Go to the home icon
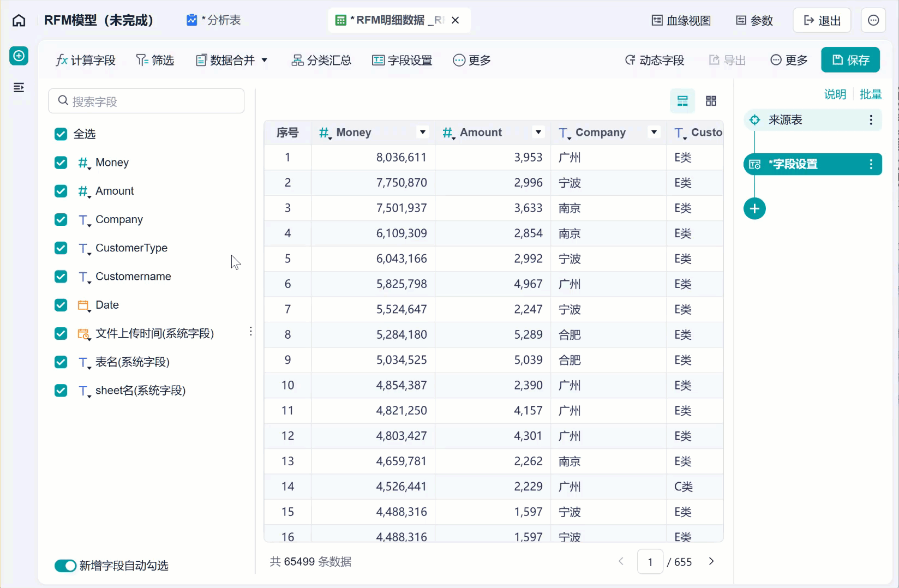Viewport: 899px width, 588px height. (x=19, y=21)
